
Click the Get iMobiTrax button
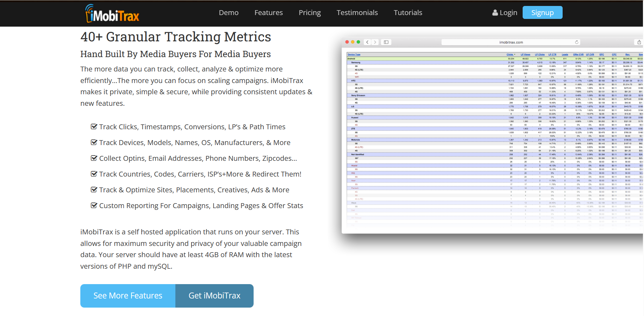(214, 296)
